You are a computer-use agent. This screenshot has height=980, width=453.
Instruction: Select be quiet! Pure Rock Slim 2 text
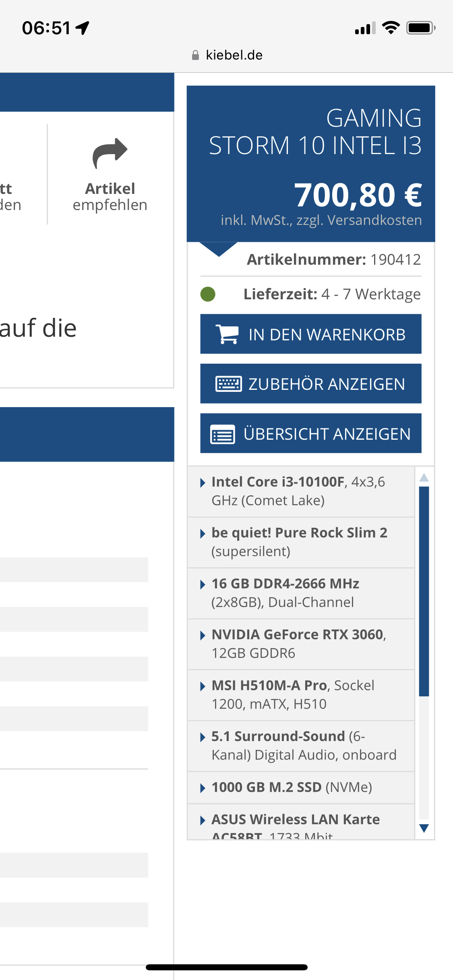[299, 533]
